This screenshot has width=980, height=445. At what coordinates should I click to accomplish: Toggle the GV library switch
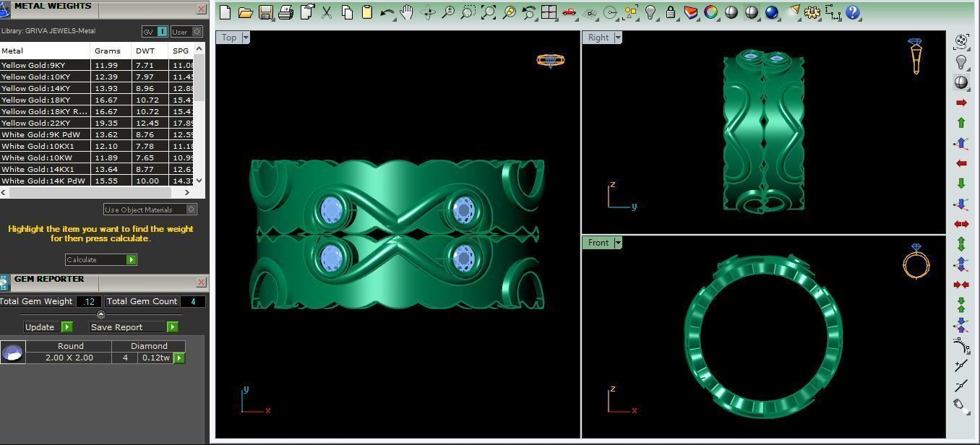click(x=155, y=32)
